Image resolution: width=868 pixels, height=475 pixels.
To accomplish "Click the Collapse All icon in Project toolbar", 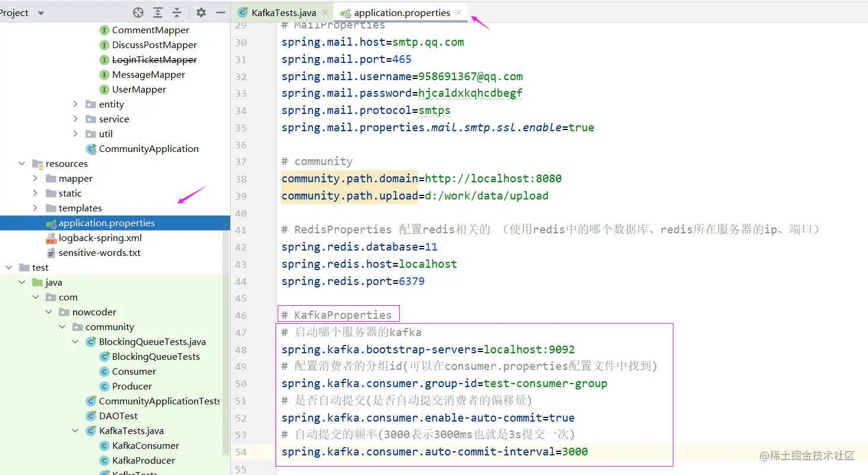I will pyautogui.click(x=177, y=12).
